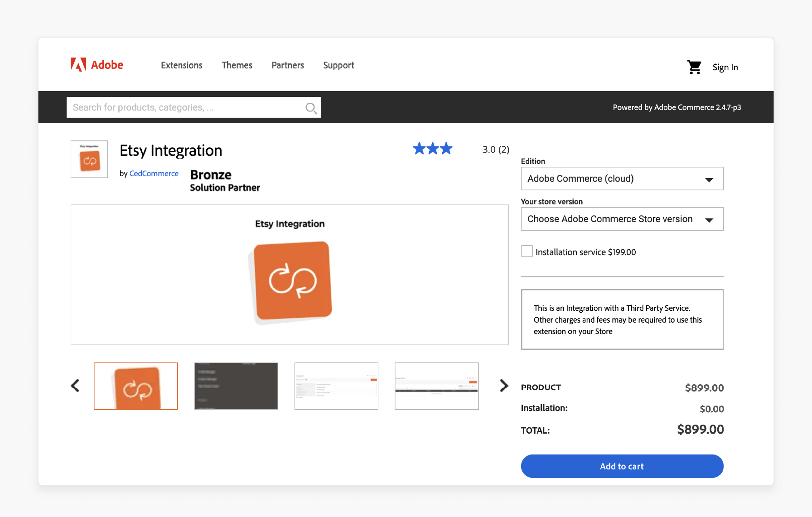812x517 pixels.
Task: Click the search magnifier icon
Action: pyautogui.click(x=311, y=108)
